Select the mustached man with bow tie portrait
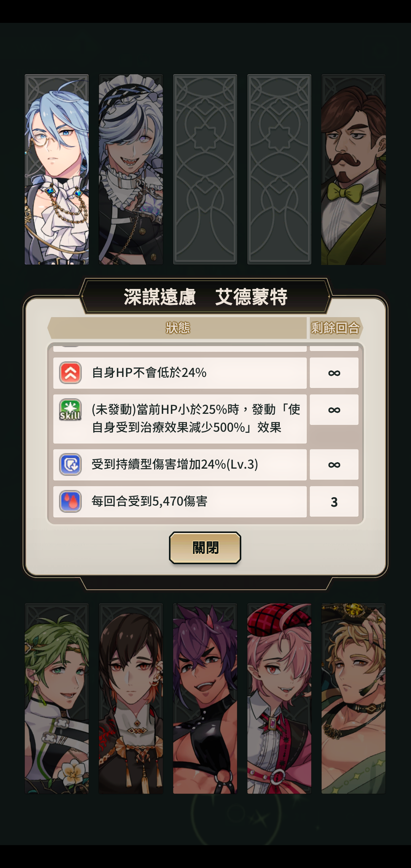The width and height of the screenshot is (411, 868). [354, 169]
